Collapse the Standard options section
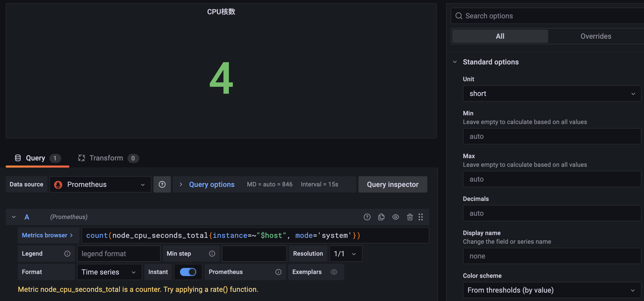Screen dimensions: 644x301 coord(455,62)
